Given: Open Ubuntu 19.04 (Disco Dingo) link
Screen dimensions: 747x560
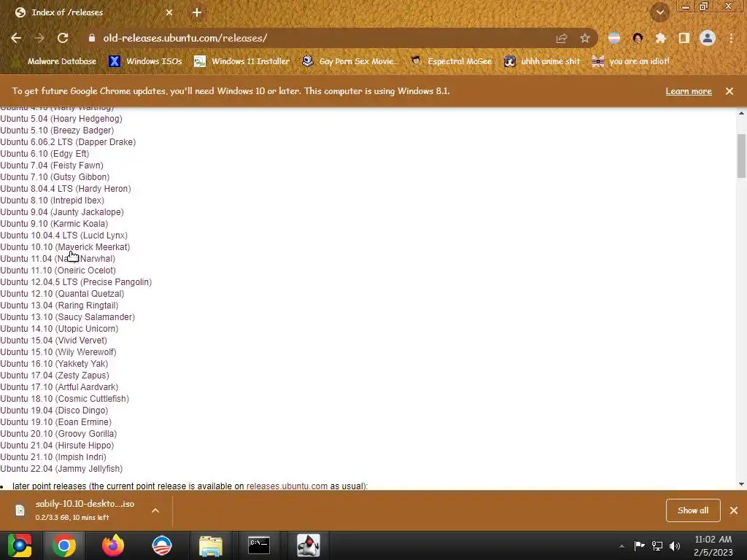Looking at the screenshot, I should pyautogui.click(x=54, y=410).
